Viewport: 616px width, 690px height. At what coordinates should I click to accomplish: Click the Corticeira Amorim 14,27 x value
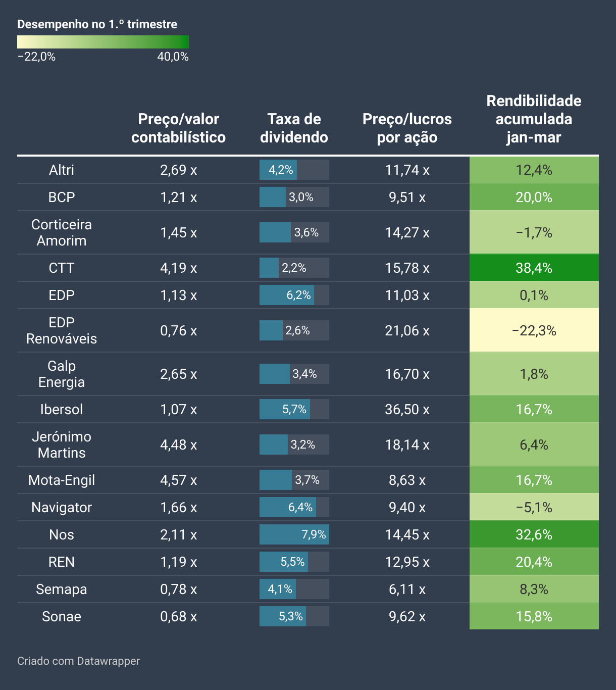[407, 232]
